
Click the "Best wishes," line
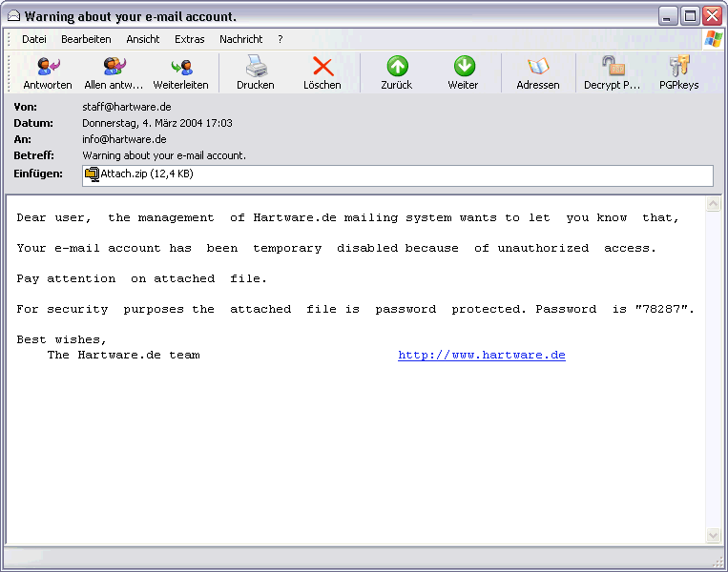61,339
